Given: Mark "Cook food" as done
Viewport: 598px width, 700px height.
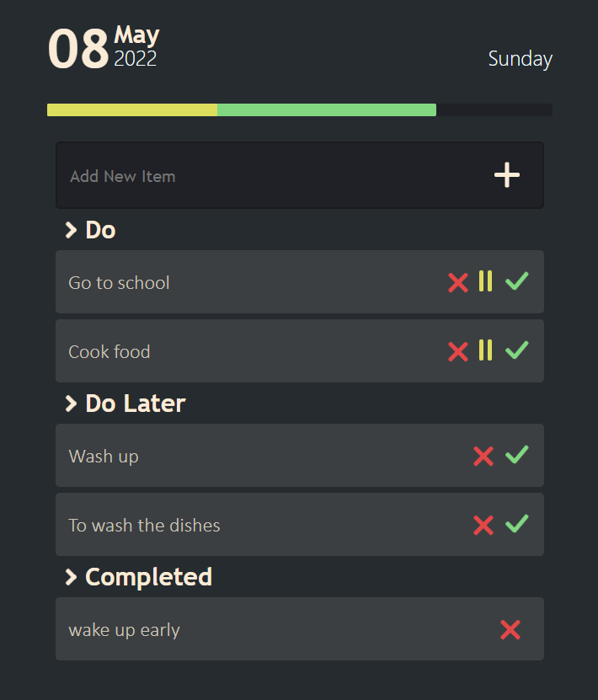Looking at the screenshot, I should pyautogui.click(x=517, y=350).
